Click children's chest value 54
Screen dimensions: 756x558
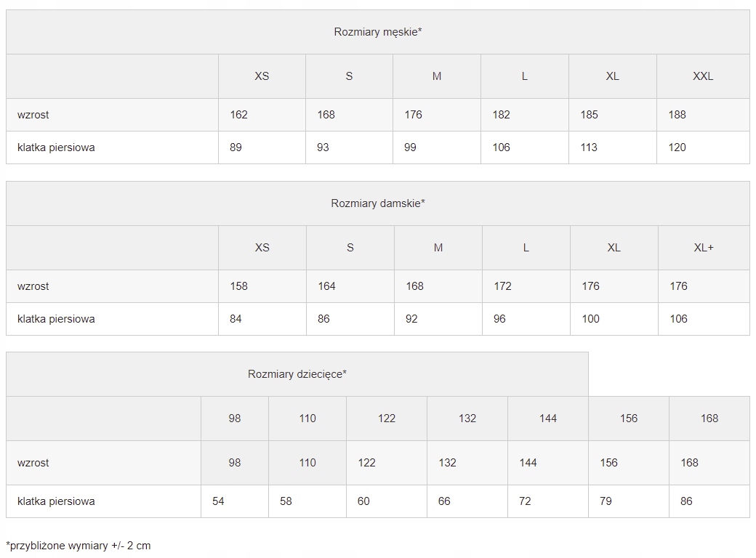coord(218,501)
